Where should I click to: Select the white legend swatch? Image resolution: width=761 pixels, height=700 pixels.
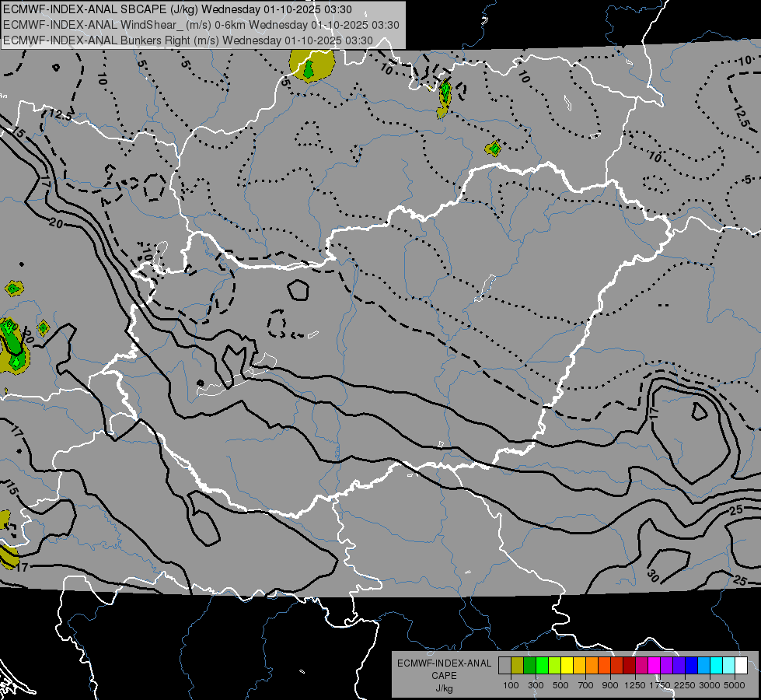742,666
